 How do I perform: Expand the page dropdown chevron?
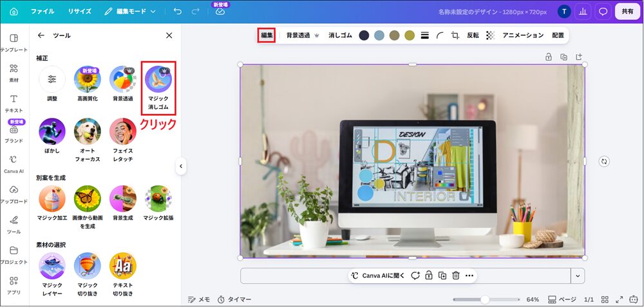pyautogui.click(x=578, y=276)
